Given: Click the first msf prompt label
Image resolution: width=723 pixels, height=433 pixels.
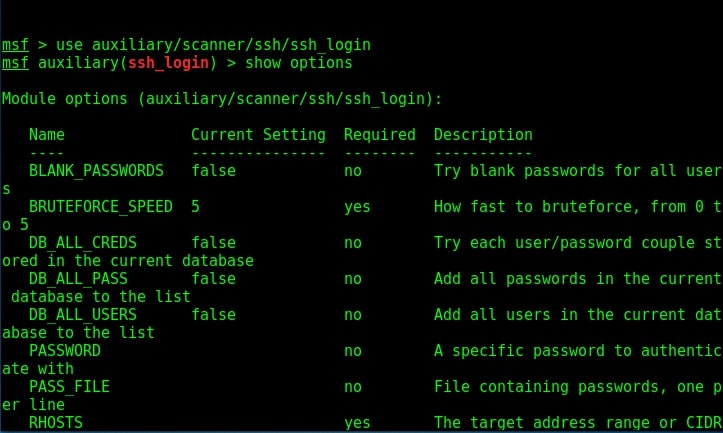Looking at the screenshot, I should 15,45.
